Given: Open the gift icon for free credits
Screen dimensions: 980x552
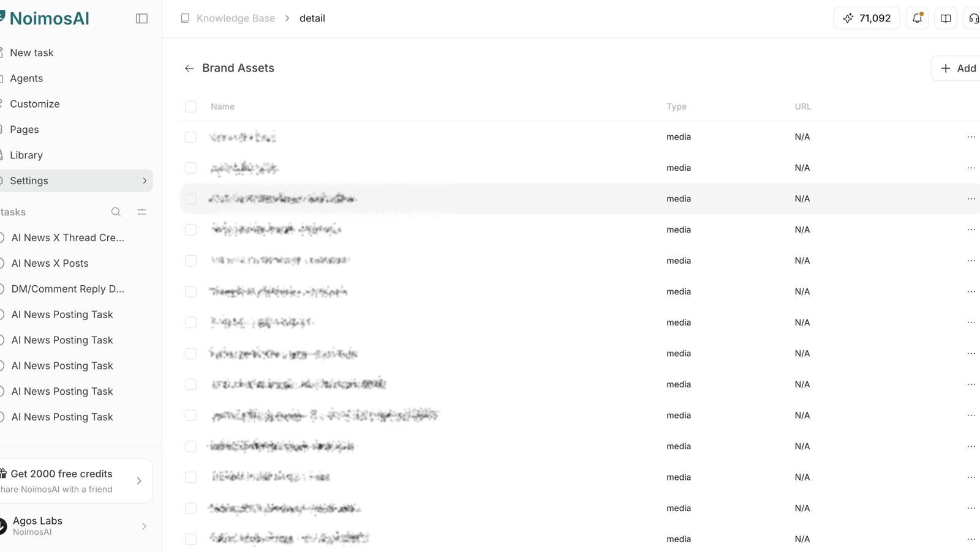Looking at the screenshot, I should [x=3, y=473].
